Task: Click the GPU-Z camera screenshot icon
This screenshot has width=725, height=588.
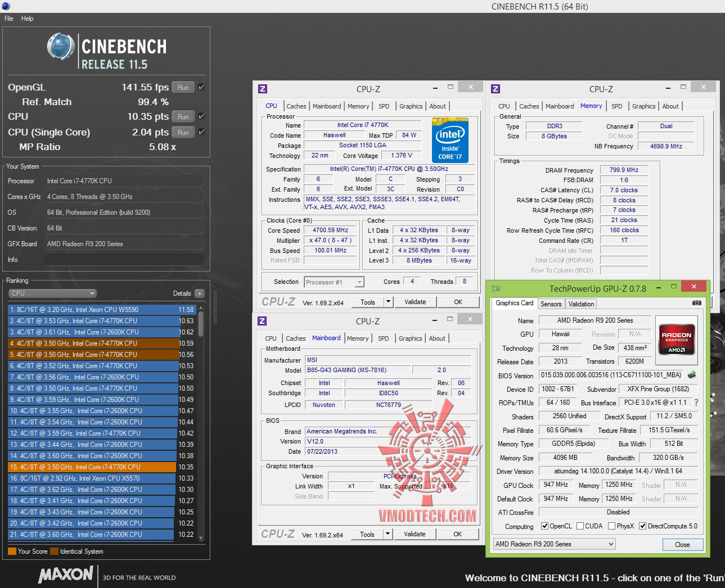Action: pos(696,303)
